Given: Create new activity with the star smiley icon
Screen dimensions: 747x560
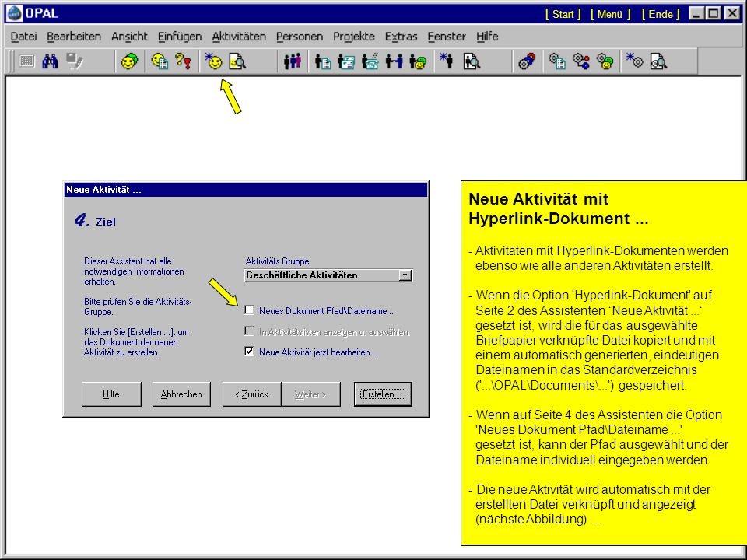Looking at the screenshot, I should click(x=213, y=61).
